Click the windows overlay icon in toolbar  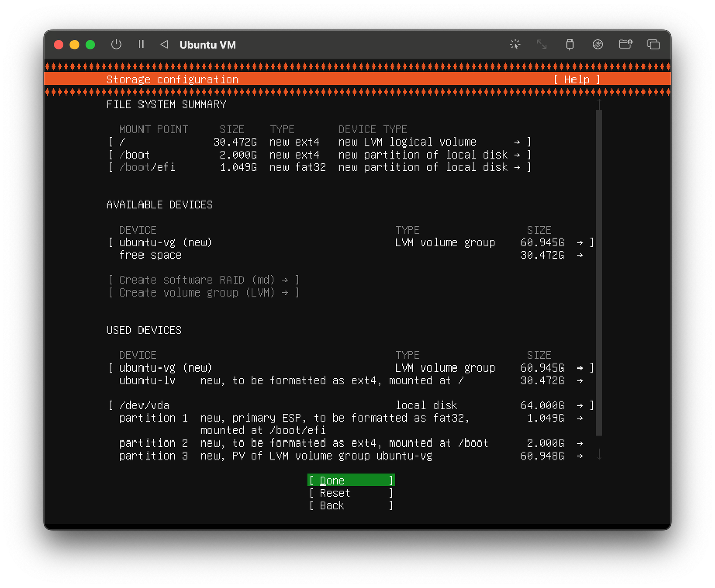tap(653, 44)
